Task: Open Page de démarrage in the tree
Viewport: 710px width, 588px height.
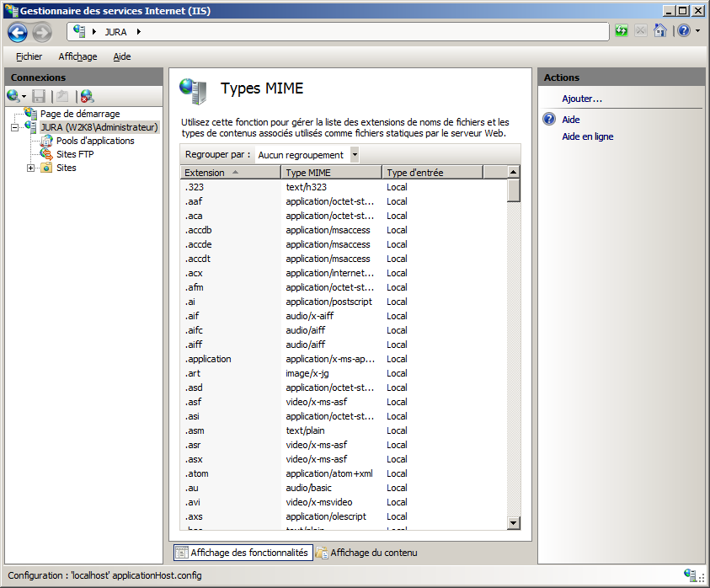Action: tap(79, 114)
